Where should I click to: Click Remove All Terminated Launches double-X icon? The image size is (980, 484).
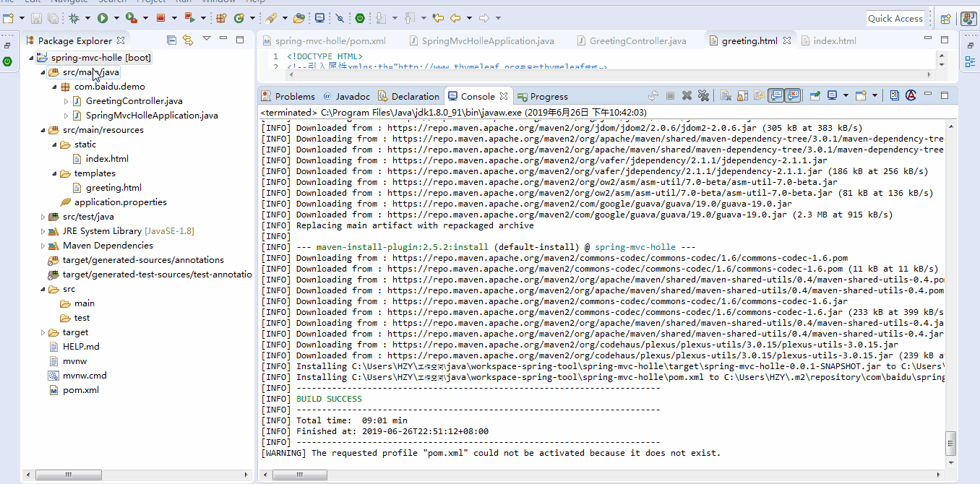tap(703, 95)
